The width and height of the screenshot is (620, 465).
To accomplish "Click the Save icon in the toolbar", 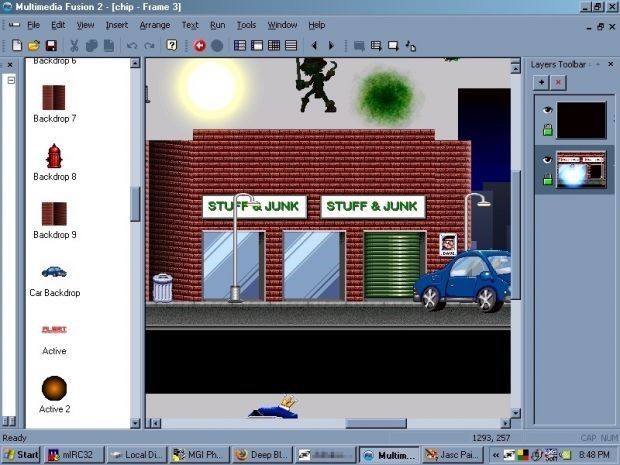I will click(50, 45).
